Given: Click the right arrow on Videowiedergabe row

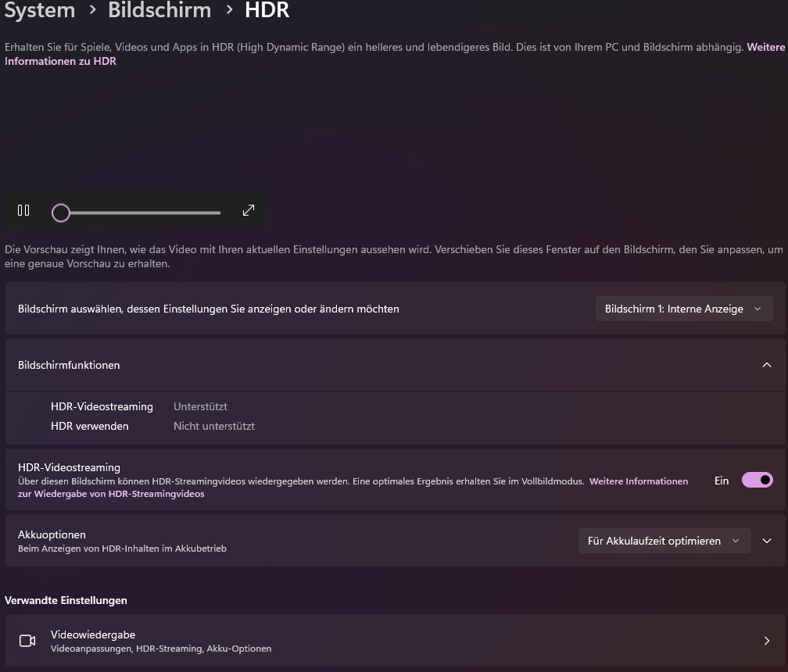Looking at the screenshot, I should [766, 640].
